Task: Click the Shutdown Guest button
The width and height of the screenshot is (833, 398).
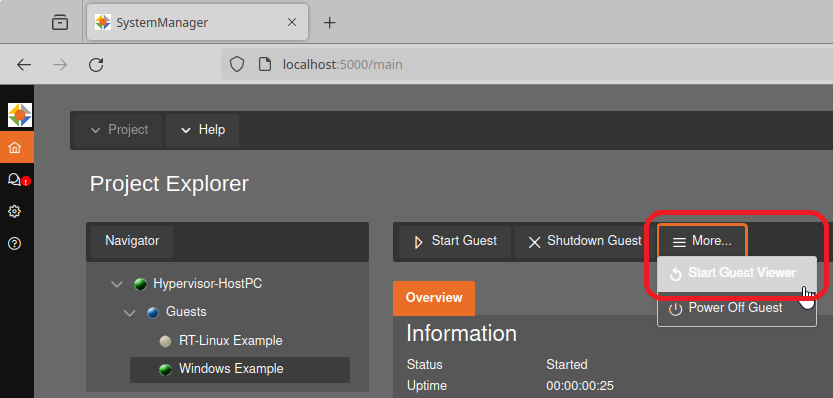Action: pyautogui.click(x=584, y=241)
